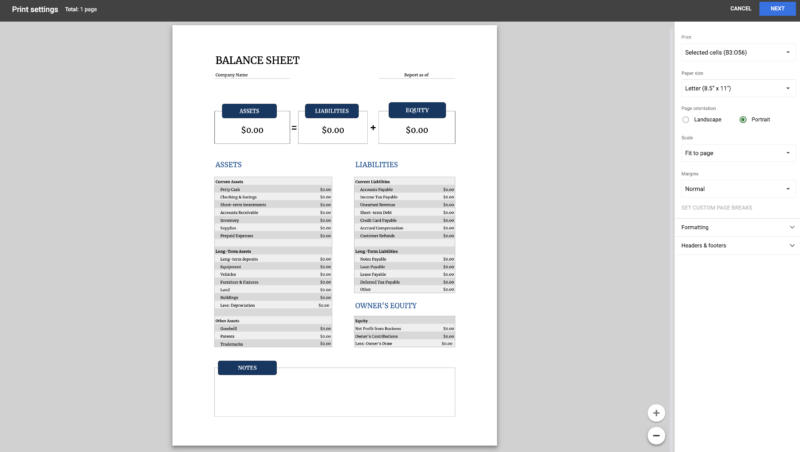
Task: Open the Margins dropdown
Action: coord(738,189)
